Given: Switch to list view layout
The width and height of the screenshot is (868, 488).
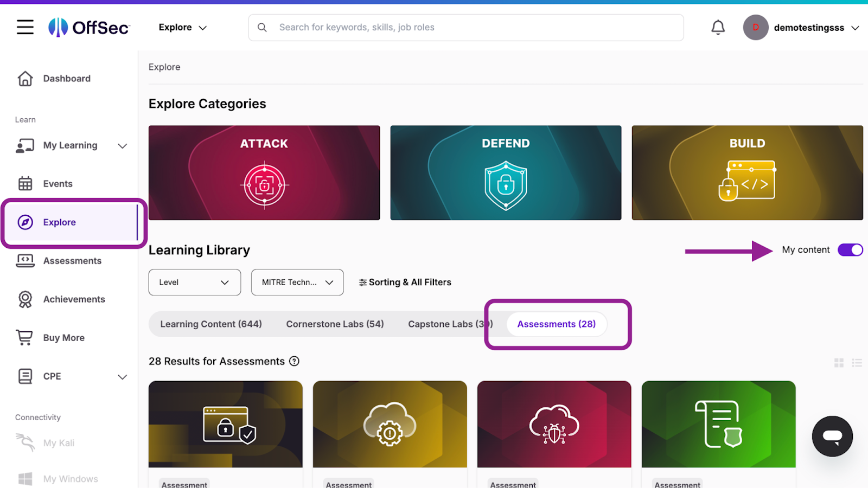Looking at the screenshot, I should click(857, 363).
